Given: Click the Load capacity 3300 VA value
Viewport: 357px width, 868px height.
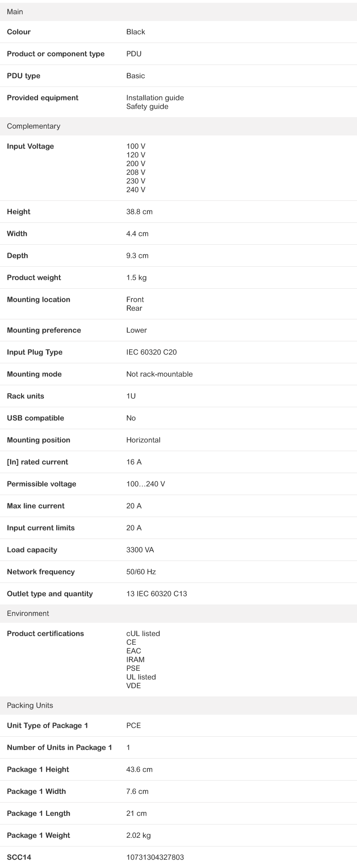Looking at the screenshot, I should 140,550.
